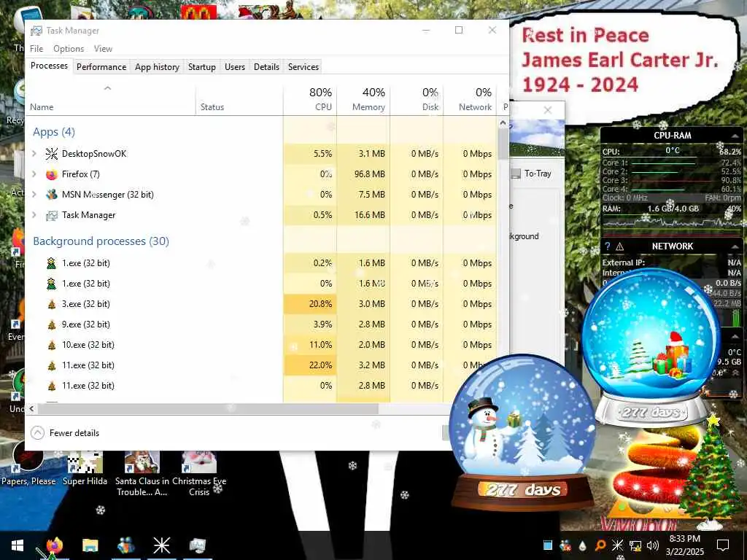Select the 3.exe (32 bit) process row
747x560 pixels.
point(261,304)
